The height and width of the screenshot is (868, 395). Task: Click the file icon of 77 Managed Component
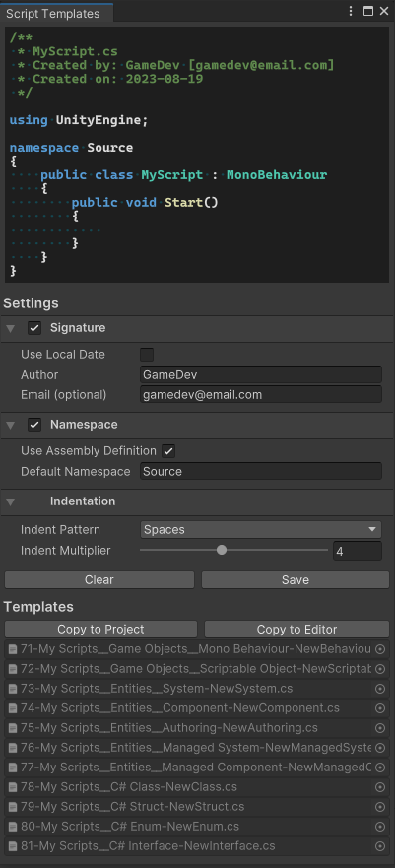[13, 768]
